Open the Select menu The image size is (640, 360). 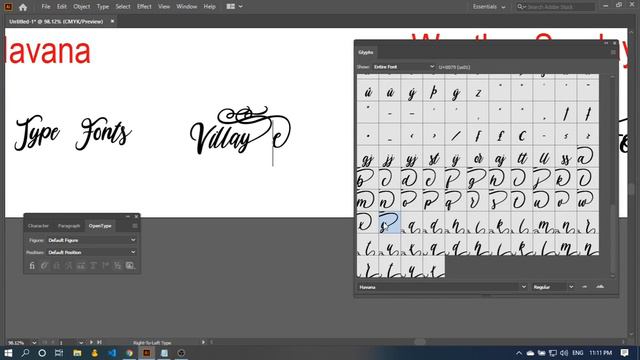click(x=123, y=7)
